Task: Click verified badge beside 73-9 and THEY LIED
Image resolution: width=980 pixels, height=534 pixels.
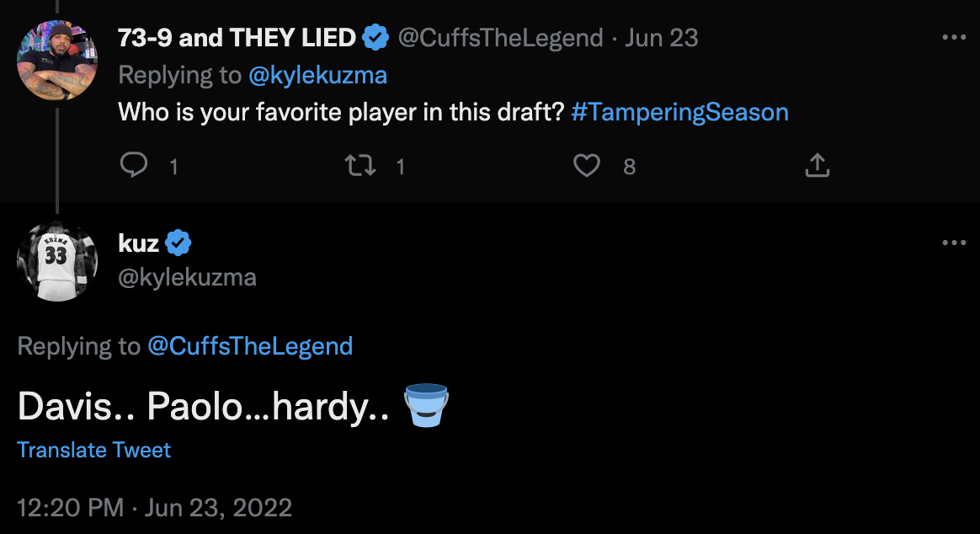Action: coord(375,38)
